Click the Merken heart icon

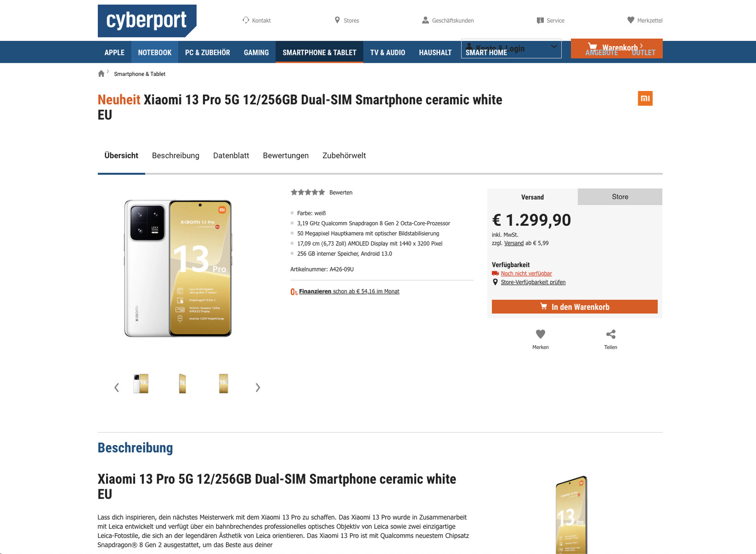click(541, 334)
